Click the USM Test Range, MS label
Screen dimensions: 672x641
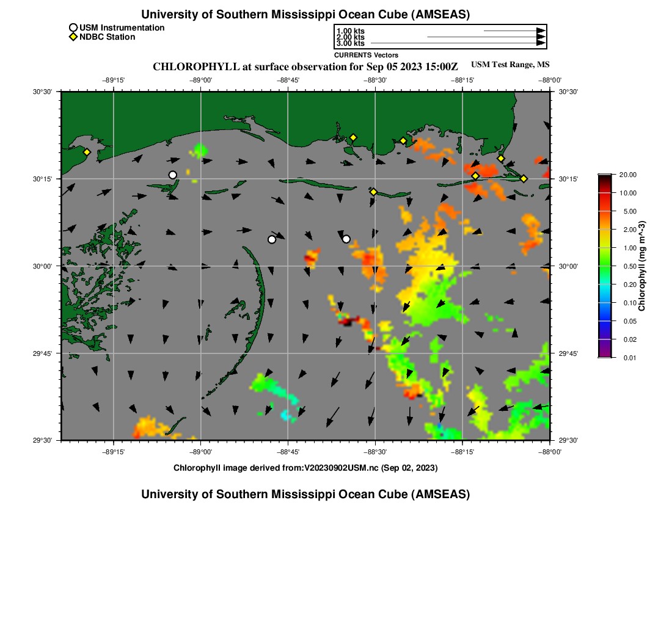coord(510,65)
